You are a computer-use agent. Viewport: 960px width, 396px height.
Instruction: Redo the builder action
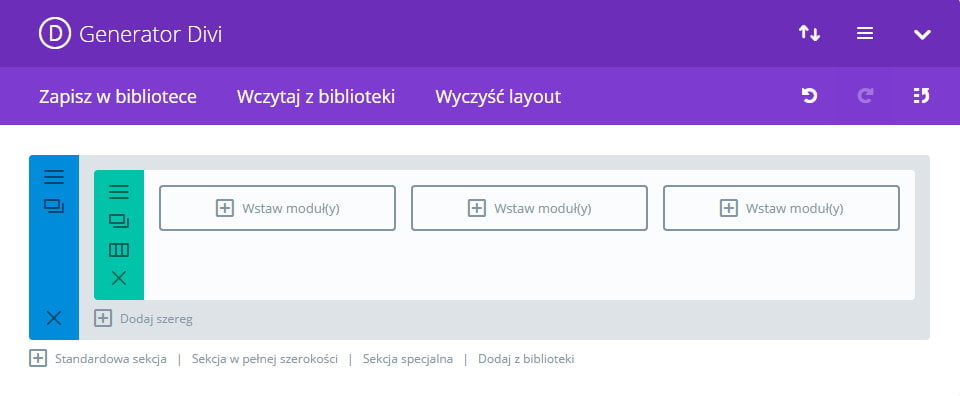pos(865,95)
